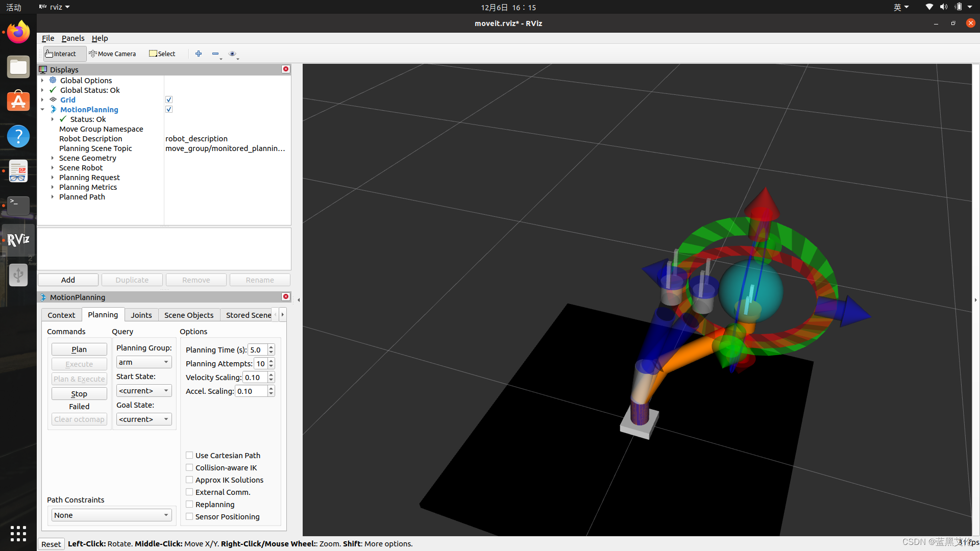Select the Interact tool

pyautogui.click(x=61, y=54)
